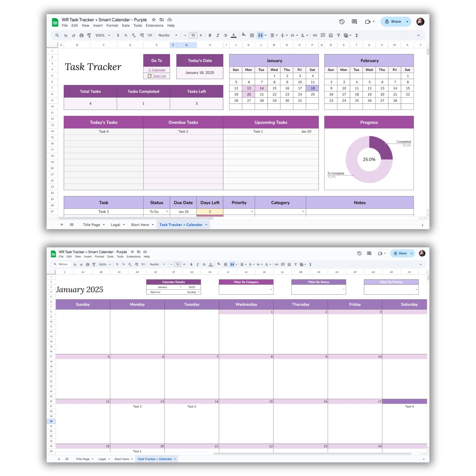Click redo icon in top window toolbar
The image size is (476, 476).
[x=73, y=35]
